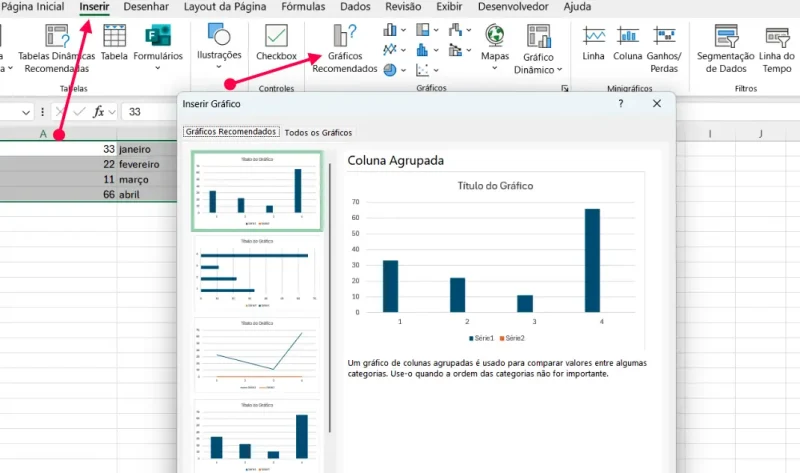Select the cell containing janeiro
800x473 pixels.
pos(147,149)
